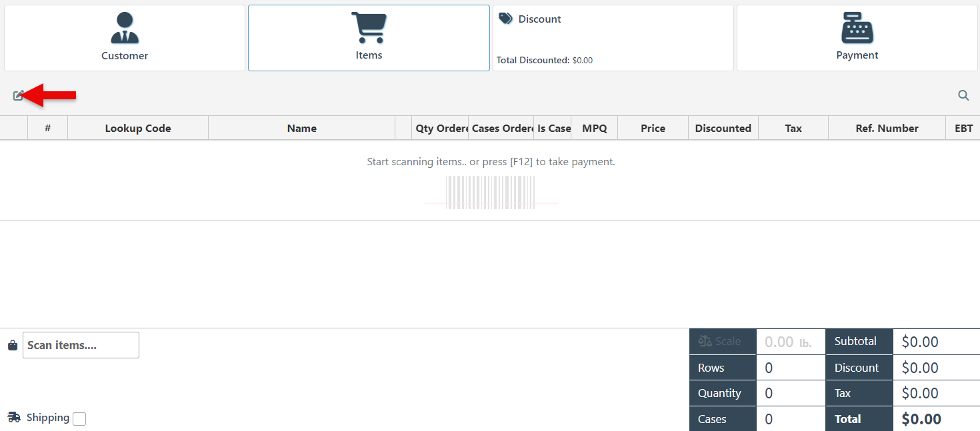This screenshot has width=980, height=431.
Task: Click the Scale balance icon
Action: [705, 341]
